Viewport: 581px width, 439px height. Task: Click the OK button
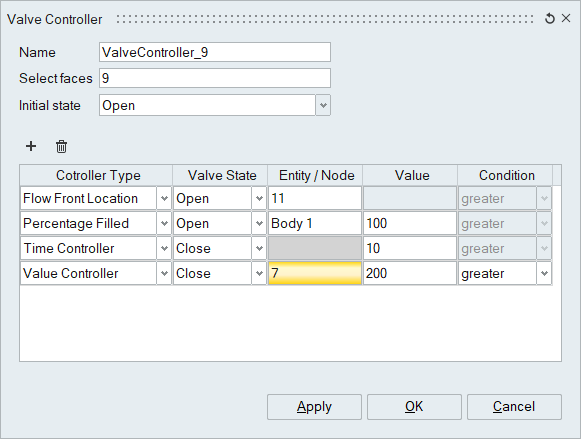point(414,407)
